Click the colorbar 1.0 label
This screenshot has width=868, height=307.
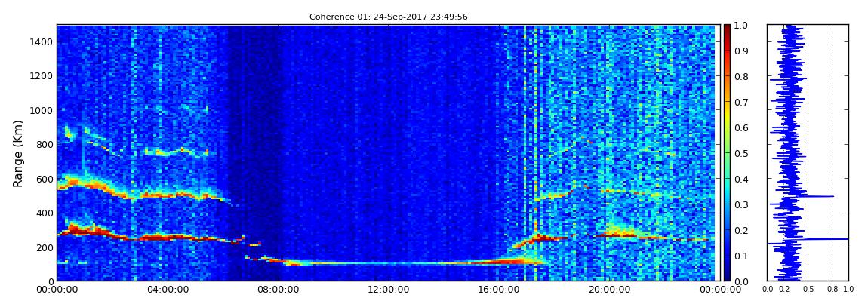[x=740, y=26]
